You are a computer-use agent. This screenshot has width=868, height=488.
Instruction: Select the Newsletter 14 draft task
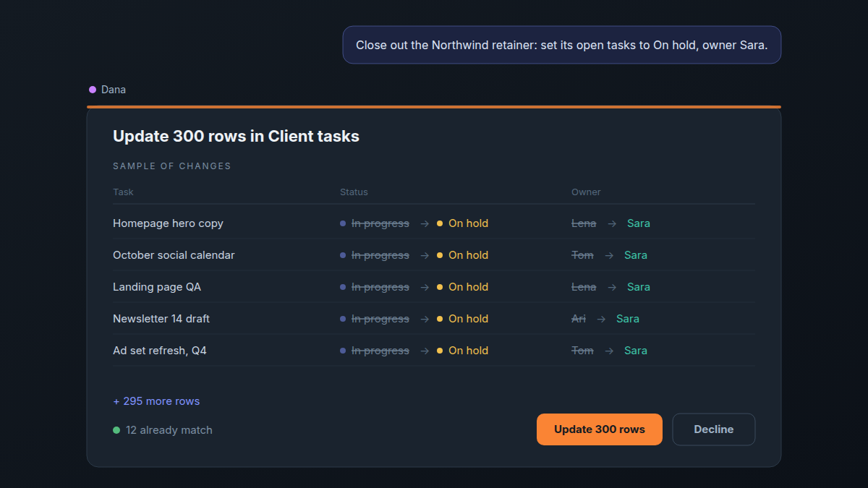[x=161, y=319]
